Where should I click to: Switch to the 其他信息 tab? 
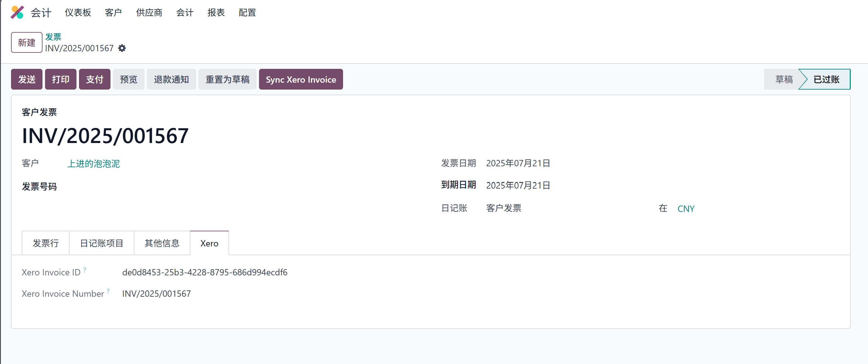click(x=162, y=243)
